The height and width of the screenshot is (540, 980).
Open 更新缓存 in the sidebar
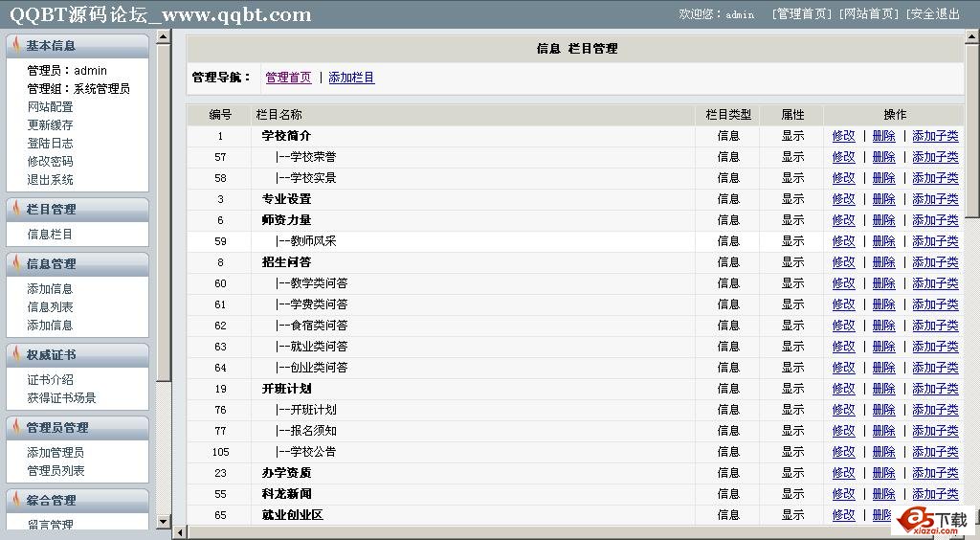50,125
